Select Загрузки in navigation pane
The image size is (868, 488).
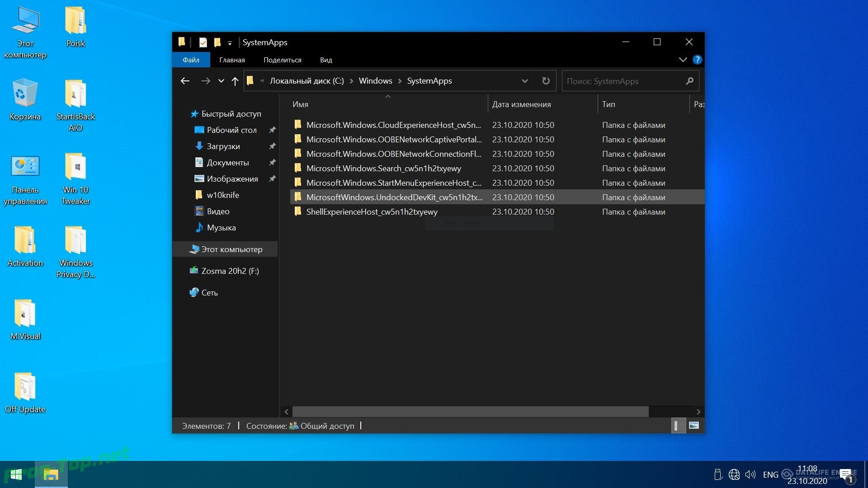[217, 146]
